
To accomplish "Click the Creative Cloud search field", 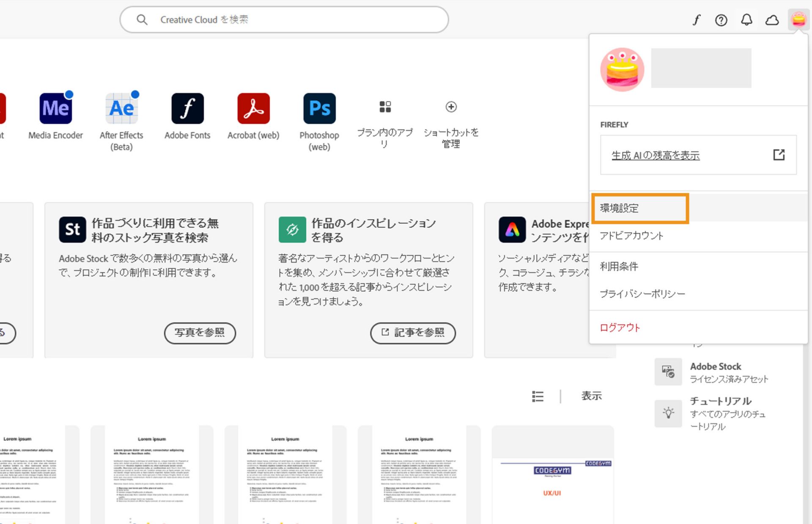I will point(283,20).
